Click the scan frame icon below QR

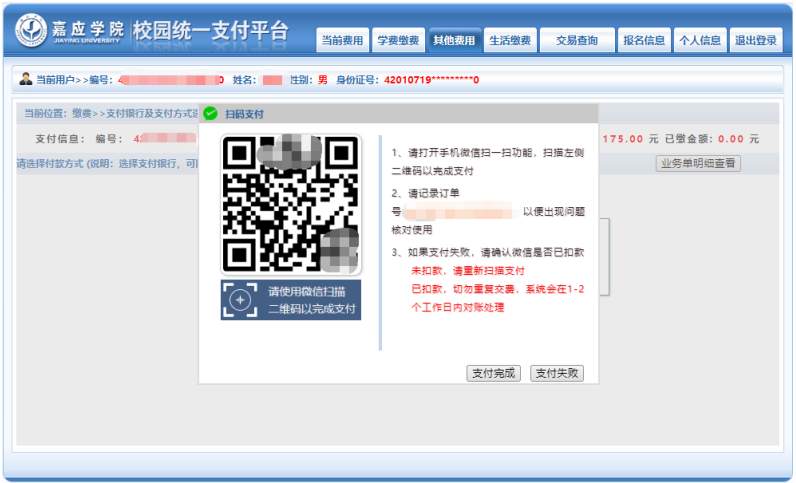[x=240, y=300]
